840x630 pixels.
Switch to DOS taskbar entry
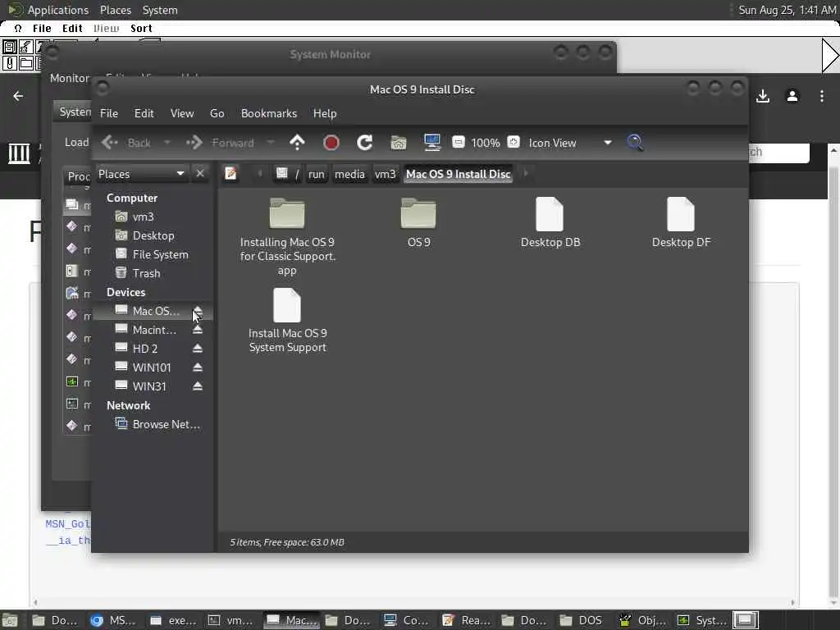coord(582,620)
